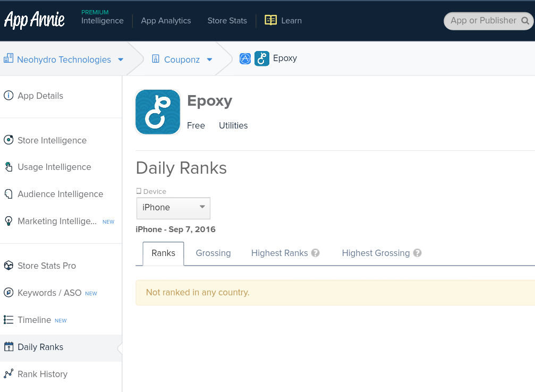Expand the Neohydro Technologies dropdown

pos(121,59)
